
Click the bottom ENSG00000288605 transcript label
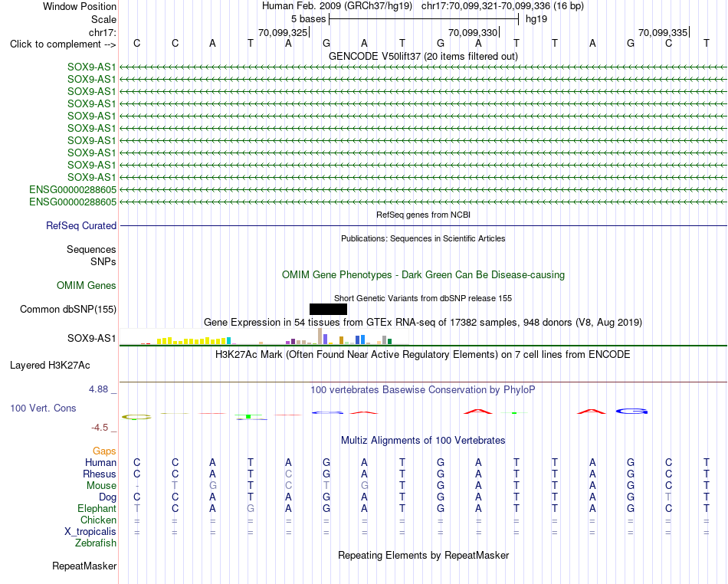click(x=73, y=202)
